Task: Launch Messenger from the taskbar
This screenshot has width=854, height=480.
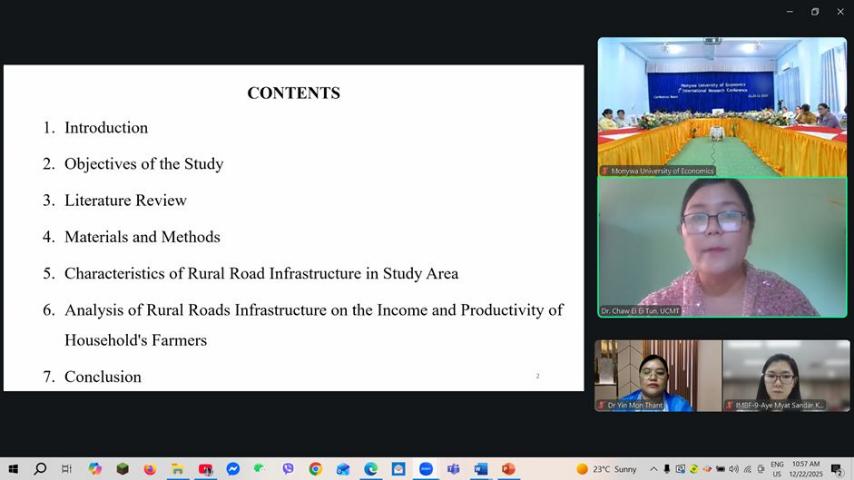Action: [x=233, y=469]
